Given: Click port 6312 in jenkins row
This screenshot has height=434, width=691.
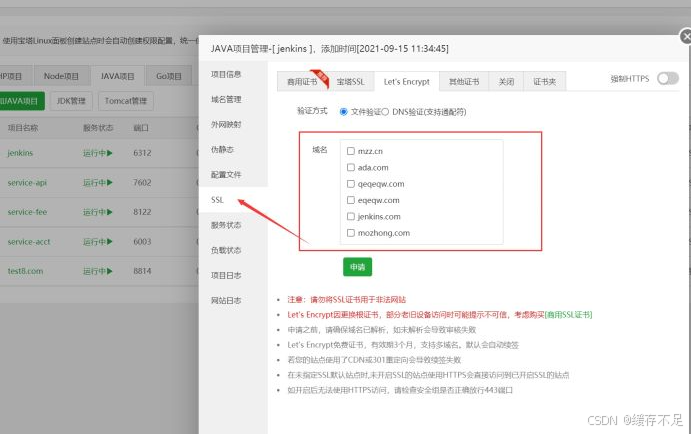Looking at the screenshot, I should [142, 153].
